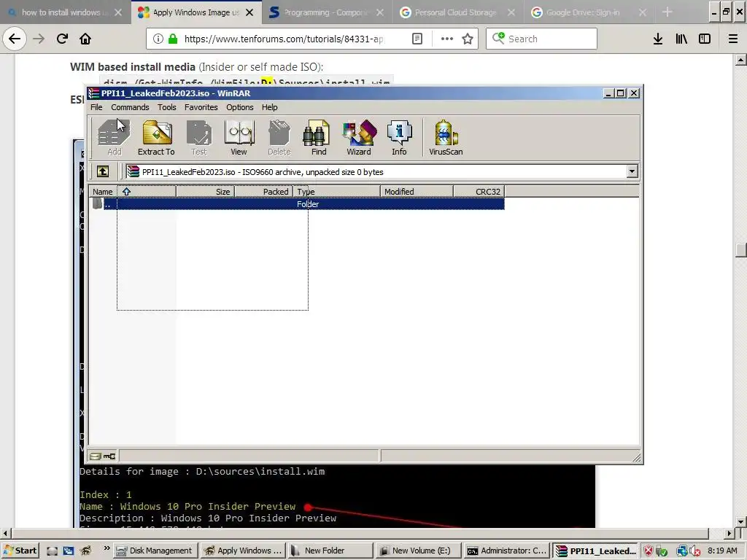Open WinRAR Tools menu
The image size is (747, 560).
click(x=167, y=107)
